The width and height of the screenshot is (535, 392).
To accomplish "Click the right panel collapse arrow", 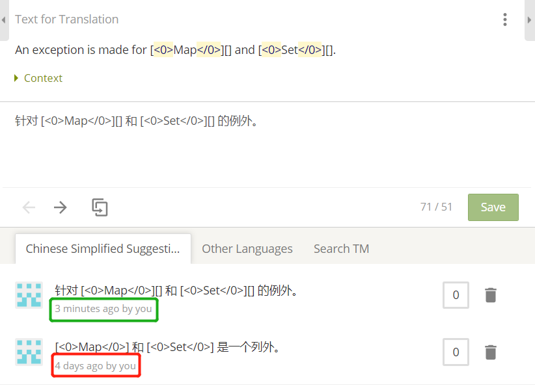I will [x=529, y=20].
